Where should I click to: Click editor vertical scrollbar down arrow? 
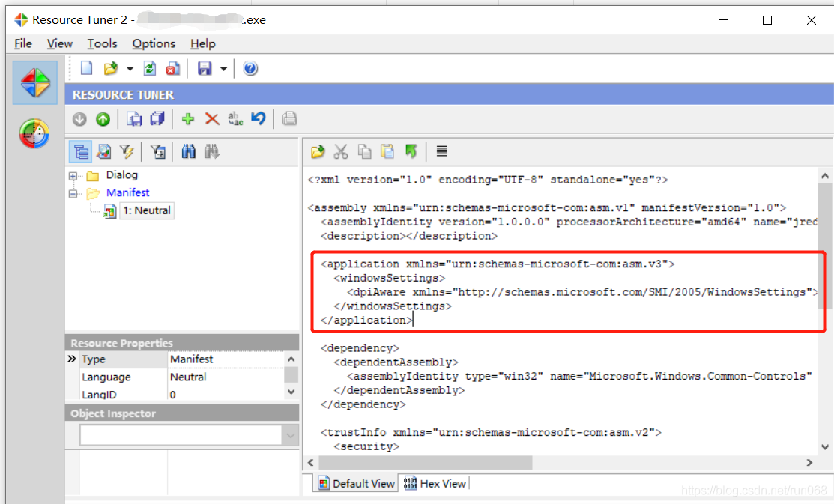point(825,447)
